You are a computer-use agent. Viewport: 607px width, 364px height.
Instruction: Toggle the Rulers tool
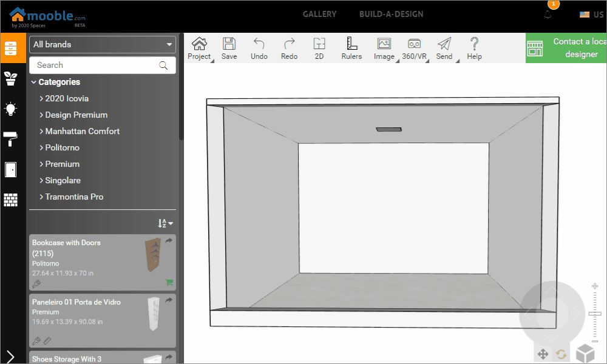pos(351,49)
